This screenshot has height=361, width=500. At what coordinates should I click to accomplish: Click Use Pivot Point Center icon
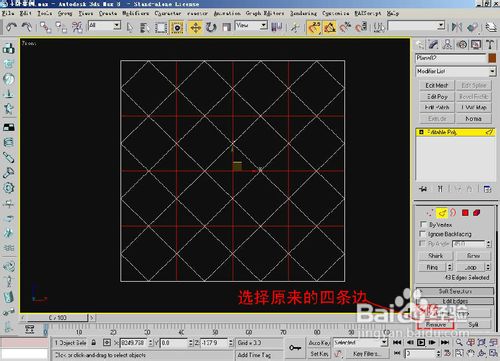coord(277,27)
